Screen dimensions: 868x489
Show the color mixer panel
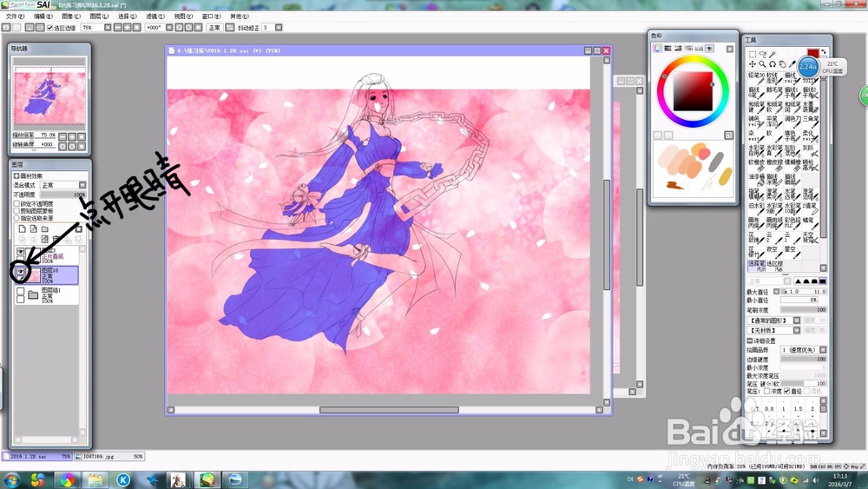(688, 48)
